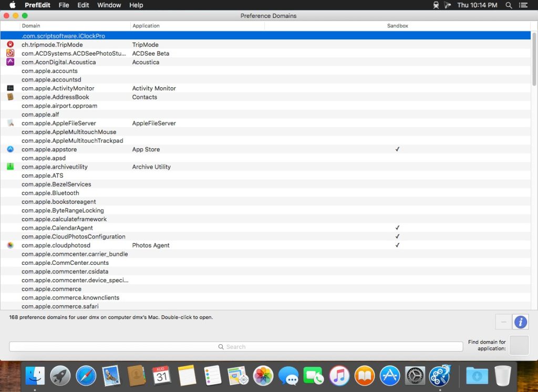Open the Window menu
538x392 pixels.
[x=109, y=5]
